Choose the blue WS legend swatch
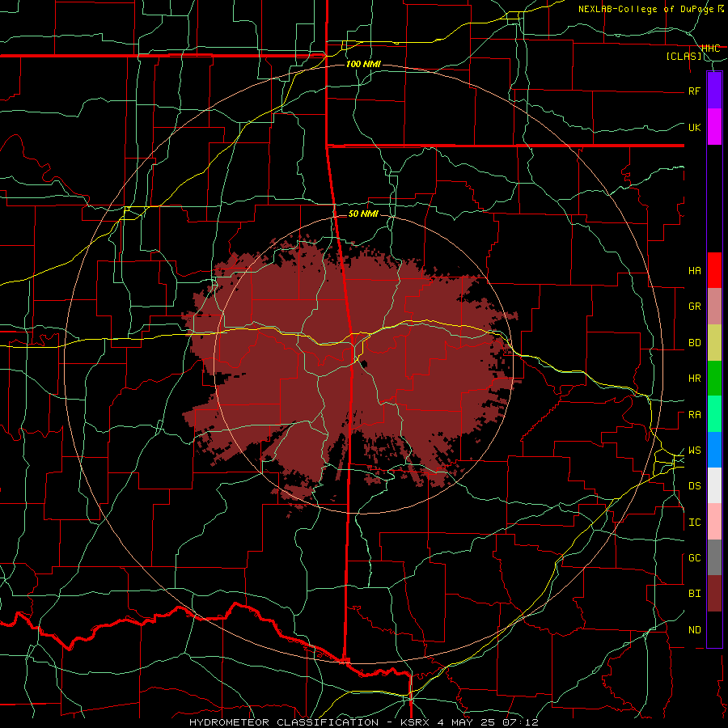 coord(714,450)
